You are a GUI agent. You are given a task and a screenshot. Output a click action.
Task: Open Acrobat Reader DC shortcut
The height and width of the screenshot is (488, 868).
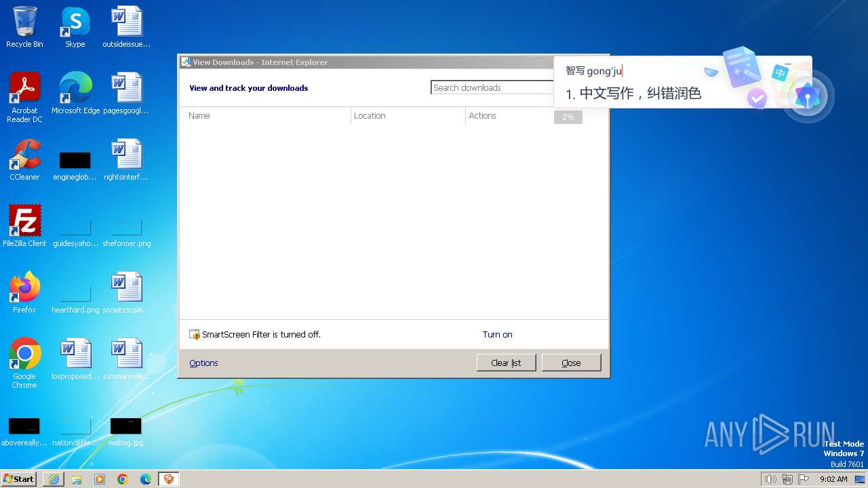point(24,98)
